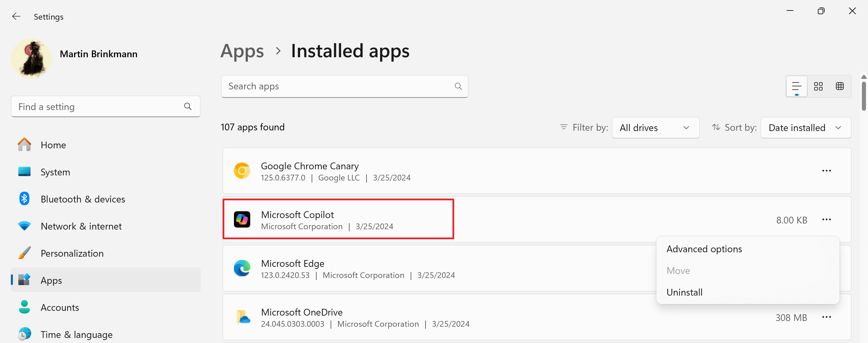868x343 pixels.
Task: Click the vertical scrollbar thumb
Action: (864, 96)
